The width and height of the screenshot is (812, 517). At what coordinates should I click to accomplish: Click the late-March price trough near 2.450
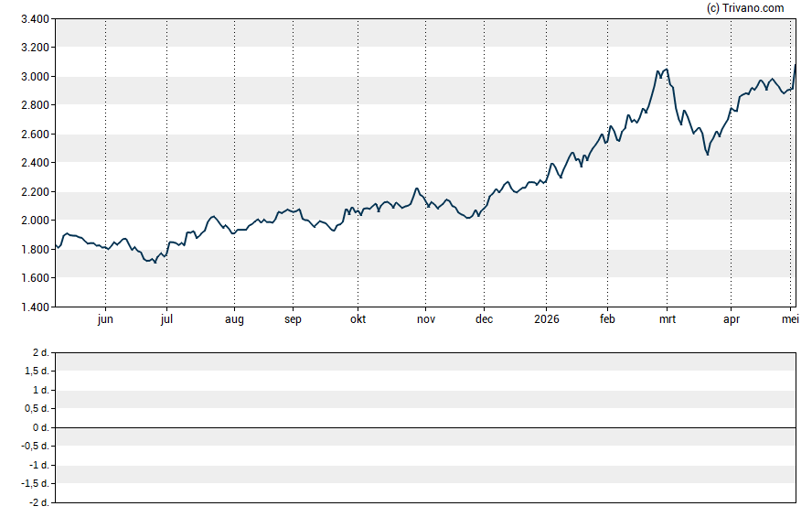708,154
